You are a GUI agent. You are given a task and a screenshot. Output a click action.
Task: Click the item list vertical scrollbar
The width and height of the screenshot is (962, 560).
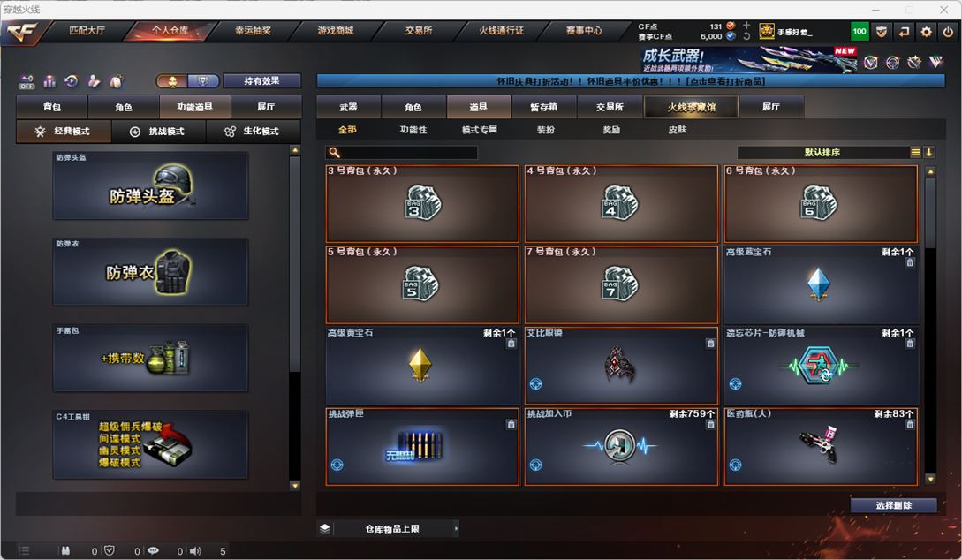point(930,325)
